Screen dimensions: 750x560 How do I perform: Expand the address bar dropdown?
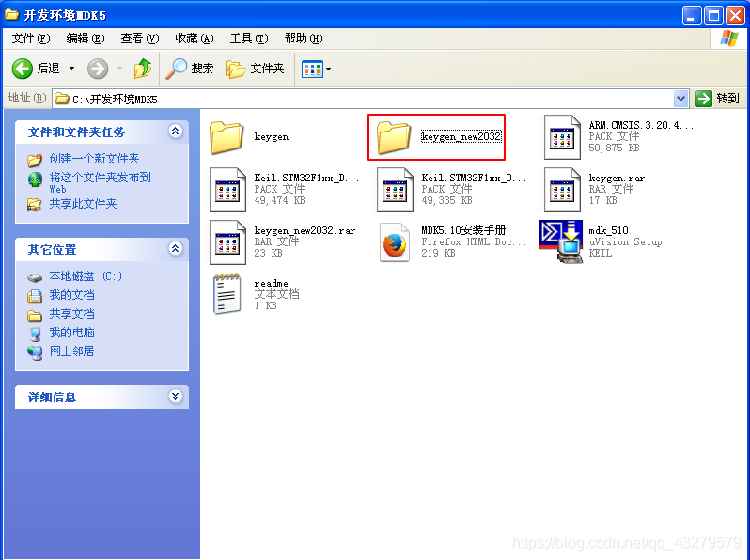point(680,99)
